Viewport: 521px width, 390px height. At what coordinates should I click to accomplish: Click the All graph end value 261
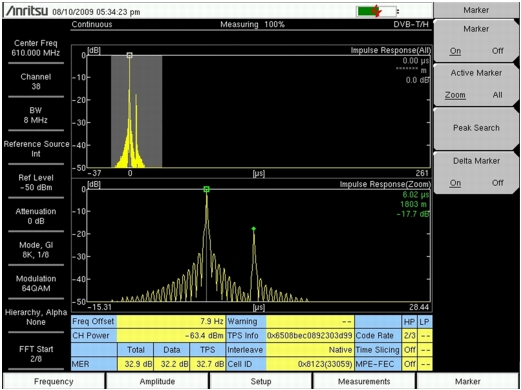click(x=422, y=173)
